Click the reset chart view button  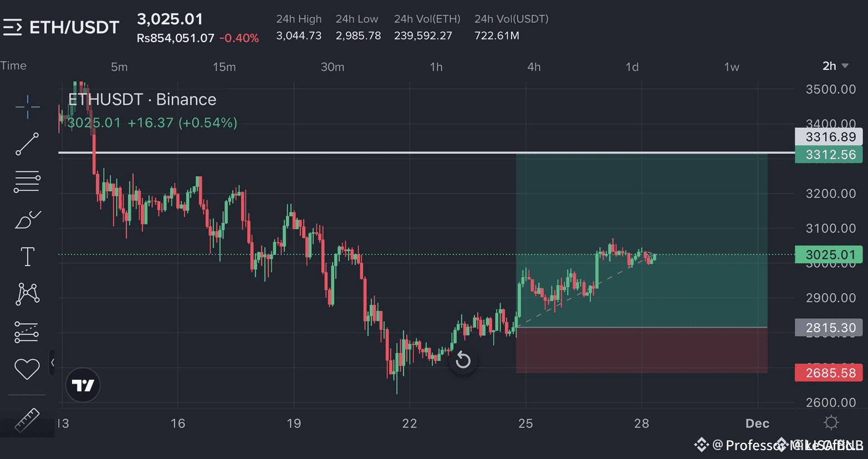[x=463, y=361]
